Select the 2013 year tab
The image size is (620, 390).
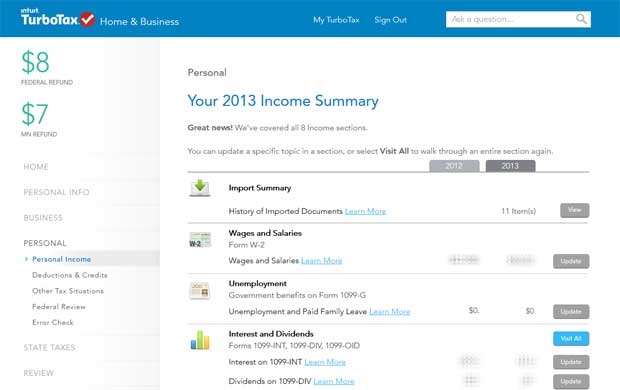coord(510,166)
